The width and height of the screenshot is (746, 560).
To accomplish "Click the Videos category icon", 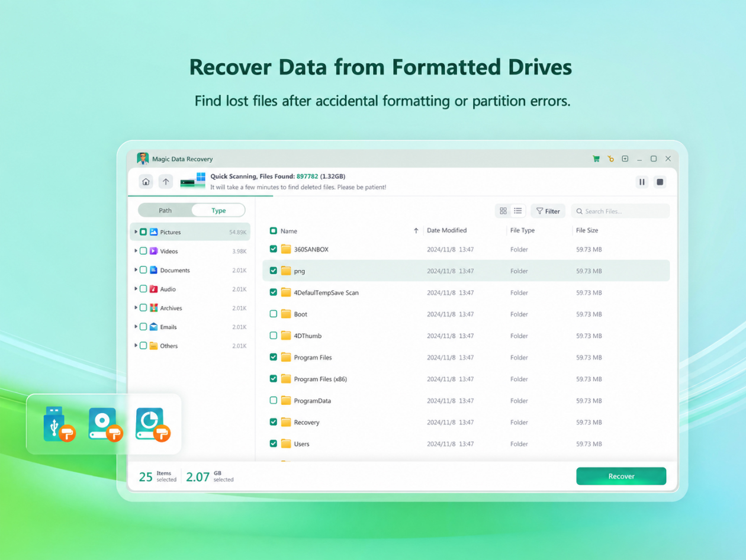I will click(x=153, y=251).
